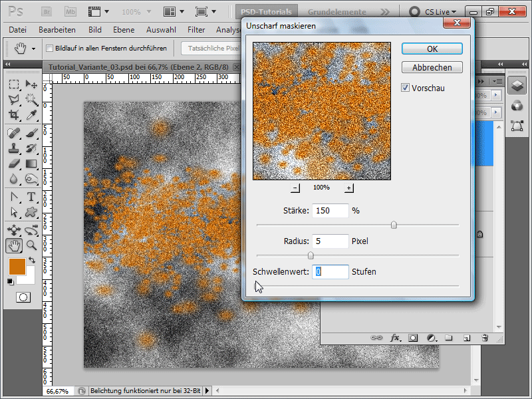
Task: Select the 3D Camera Orbit tool
Action: coord(31,230)
